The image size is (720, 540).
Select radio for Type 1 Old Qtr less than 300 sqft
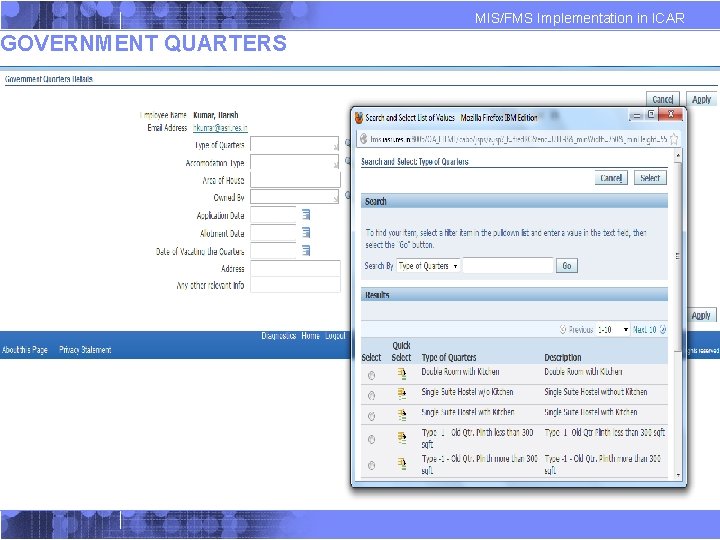[371, 439]
